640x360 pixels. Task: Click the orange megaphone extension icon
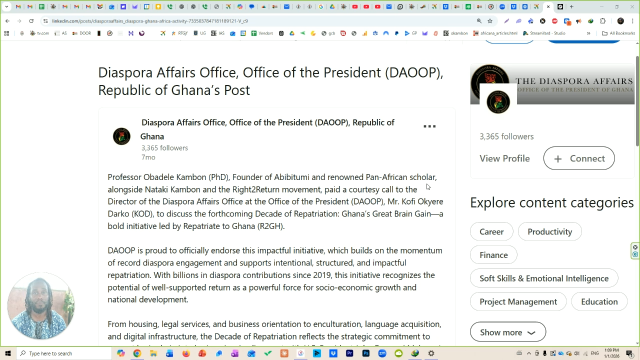tap(578, 21)
